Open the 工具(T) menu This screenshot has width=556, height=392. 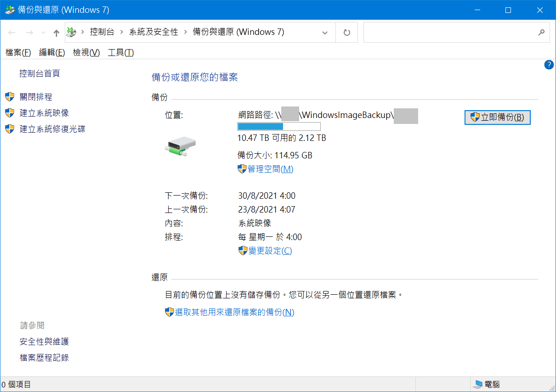(x=121, y=53)
